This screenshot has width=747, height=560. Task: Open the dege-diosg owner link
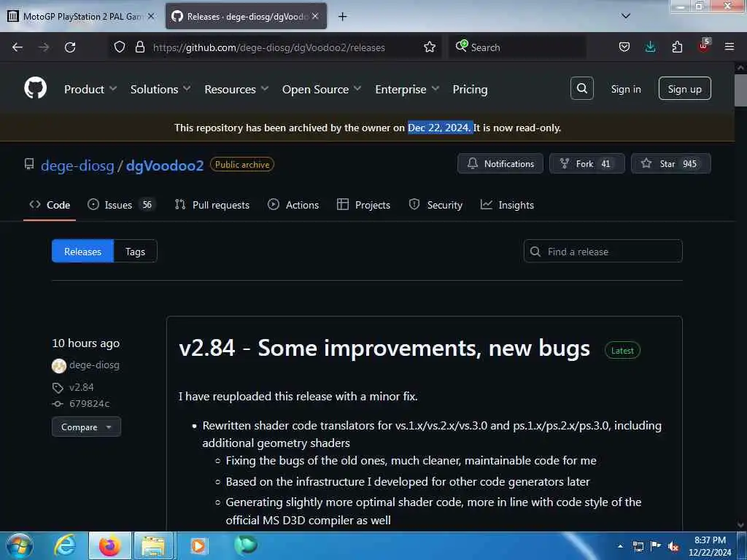coord(77,166)
